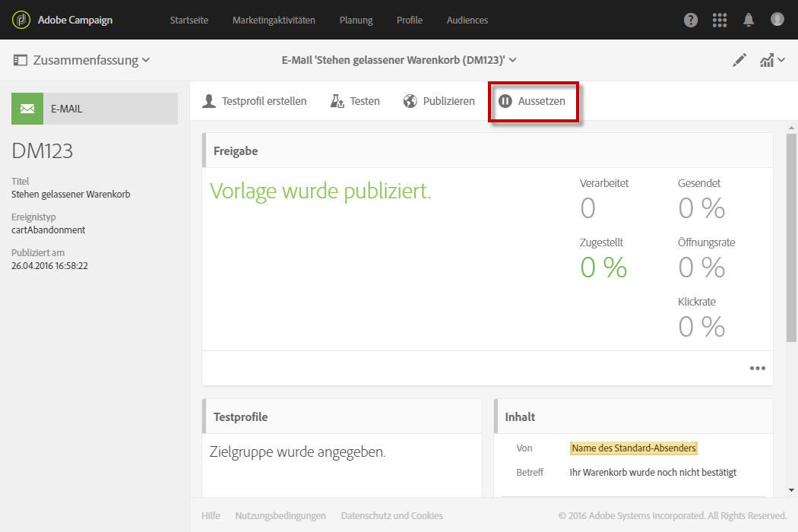Viewport: 798px width, 532px height.
Task: Click the Publizieren globe button
Action: pyautogui.click(x=439, y=101)
